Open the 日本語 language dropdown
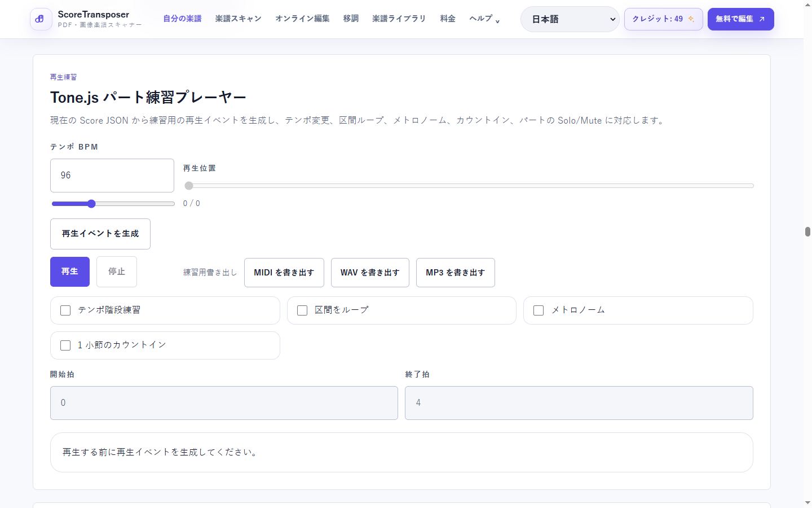This screenshot has height=508, width=812. coord(570,19)
